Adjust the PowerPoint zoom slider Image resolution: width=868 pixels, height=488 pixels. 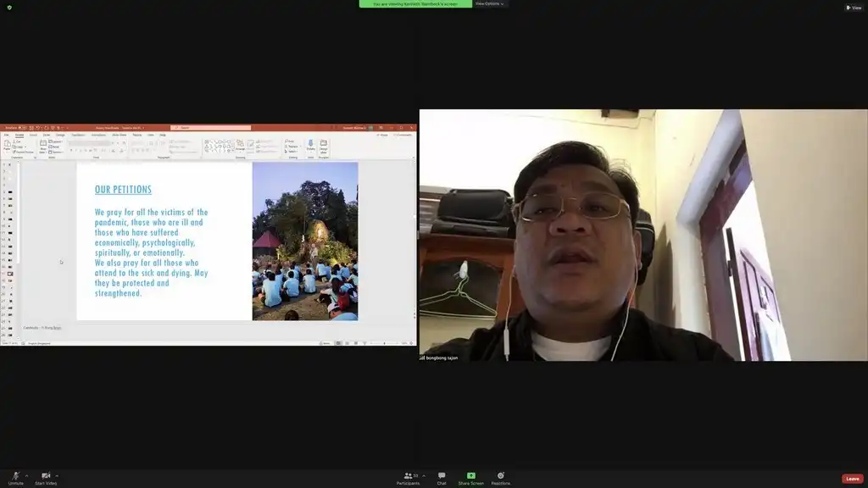(x=384, y=343)
